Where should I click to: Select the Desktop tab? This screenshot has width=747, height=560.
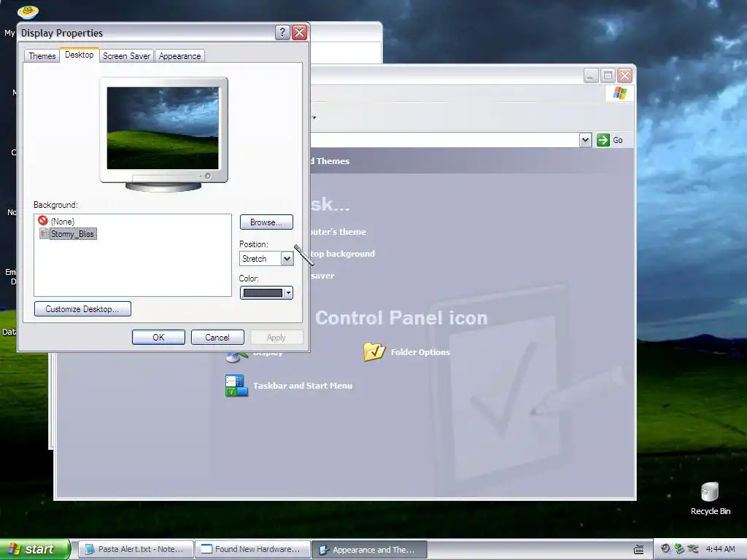point(79,55)
